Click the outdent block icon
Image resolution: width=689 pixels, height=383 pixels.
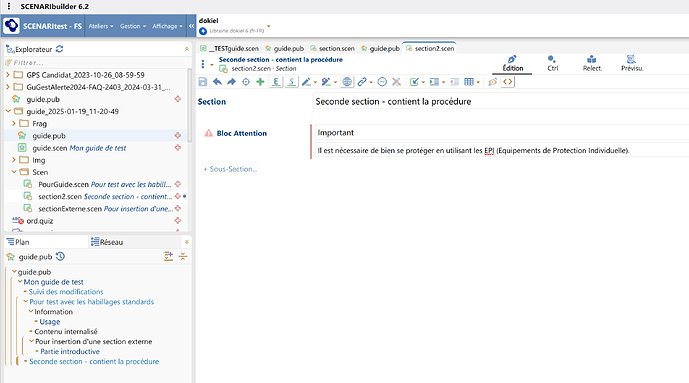coord(454,82)
